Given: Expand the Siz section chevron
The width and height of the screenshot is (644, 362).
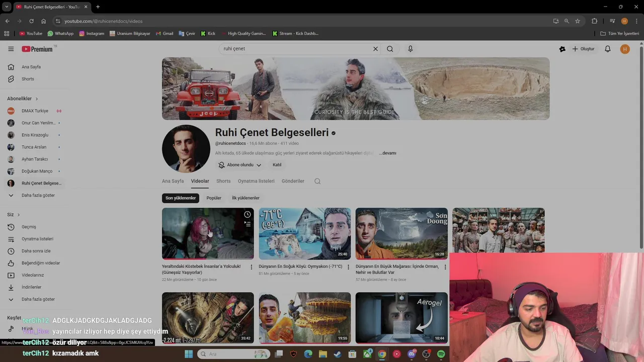Looking at the screenshot, I should pos(19,215).
